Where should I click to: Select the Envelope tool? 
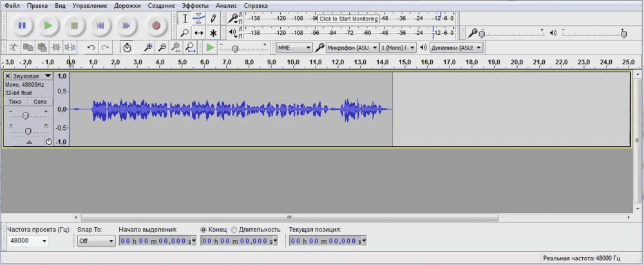pyautogui.click(x=199, y=19)
